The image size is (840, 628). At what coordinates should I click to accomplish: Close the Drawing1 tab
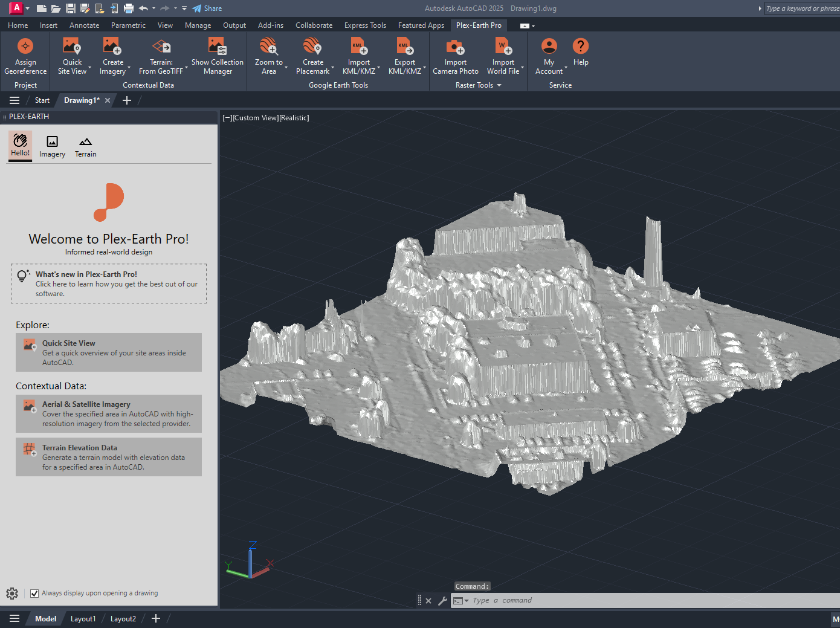pos(108,100)
